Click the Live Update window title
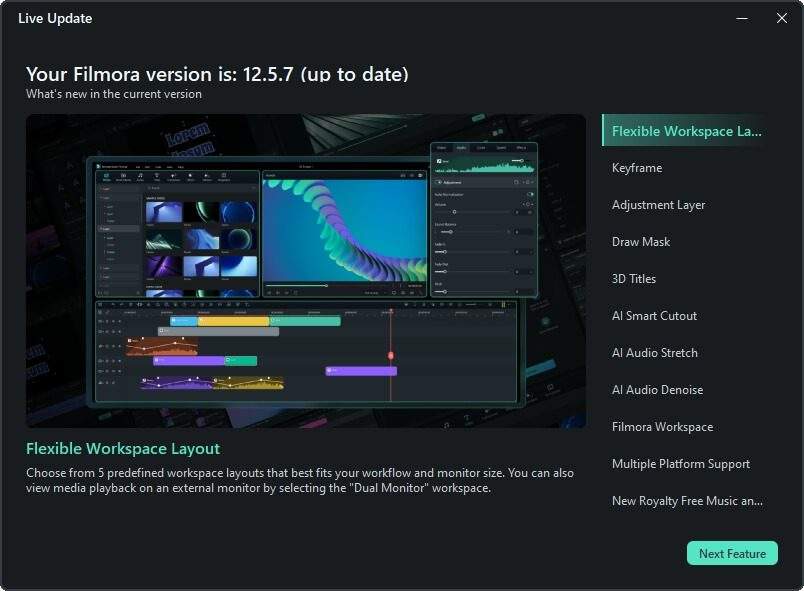The image size is (804, 591). (x=55, y=18)
